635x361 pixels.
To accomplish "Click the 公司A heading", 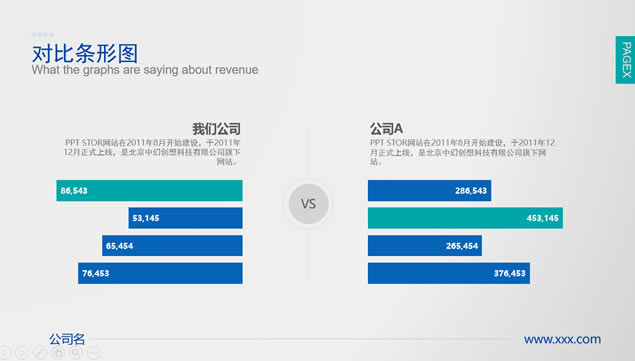I will [386, 129].
